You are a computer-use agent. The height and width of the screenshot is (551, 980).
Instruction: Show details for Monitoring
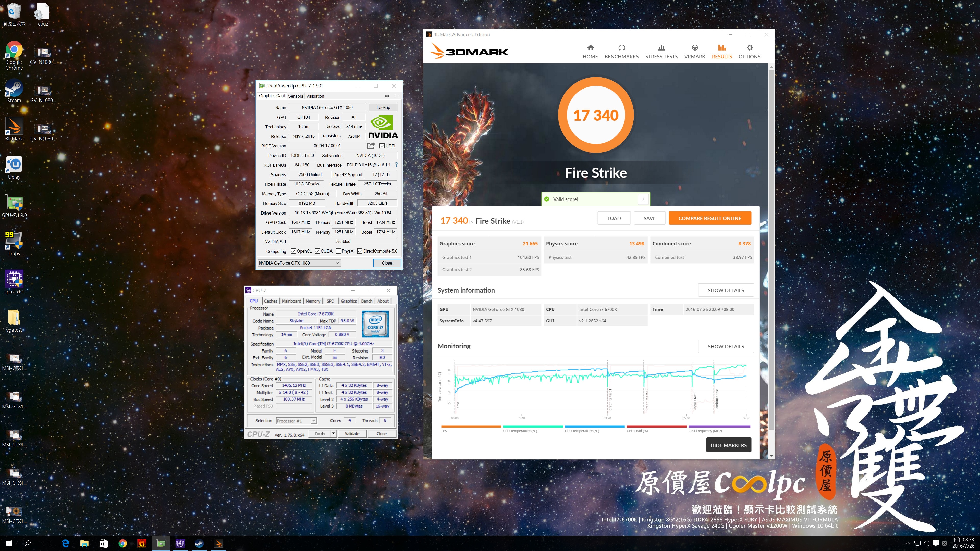(x=726, y=346)
